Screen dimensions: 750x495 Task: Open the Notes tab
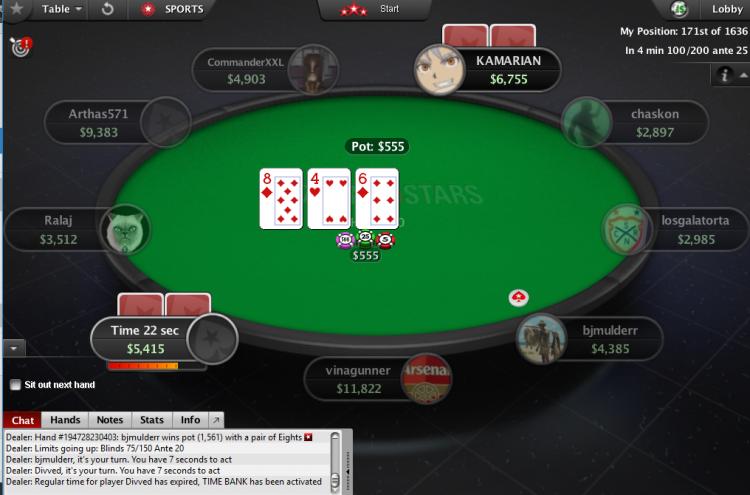110,420
